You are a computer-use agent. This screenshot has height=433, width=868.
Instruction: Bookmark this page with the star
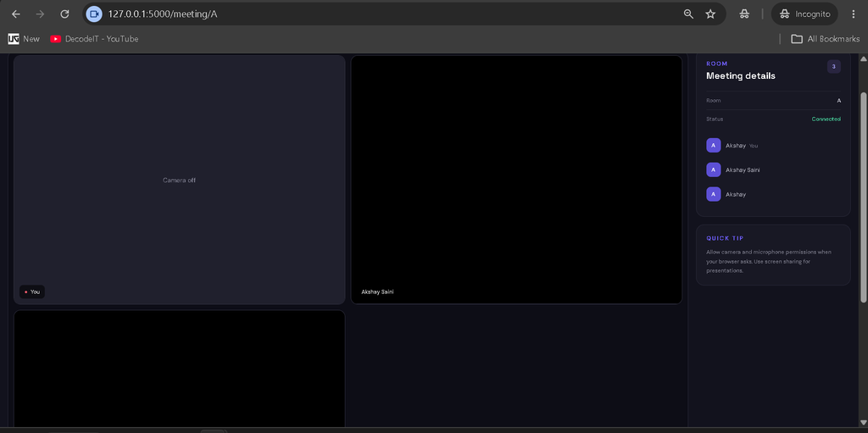711,14
